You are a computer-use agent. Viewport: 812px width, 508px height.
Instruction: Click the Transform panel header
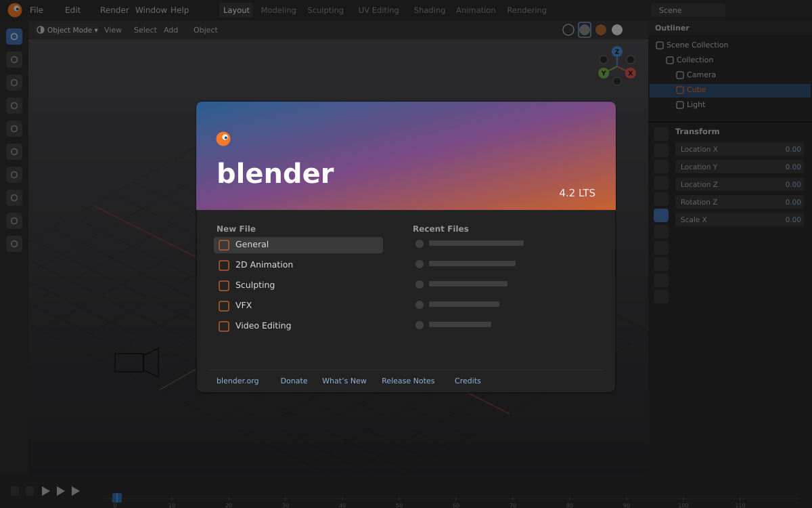pyautogui.click(x=698, y=131)
